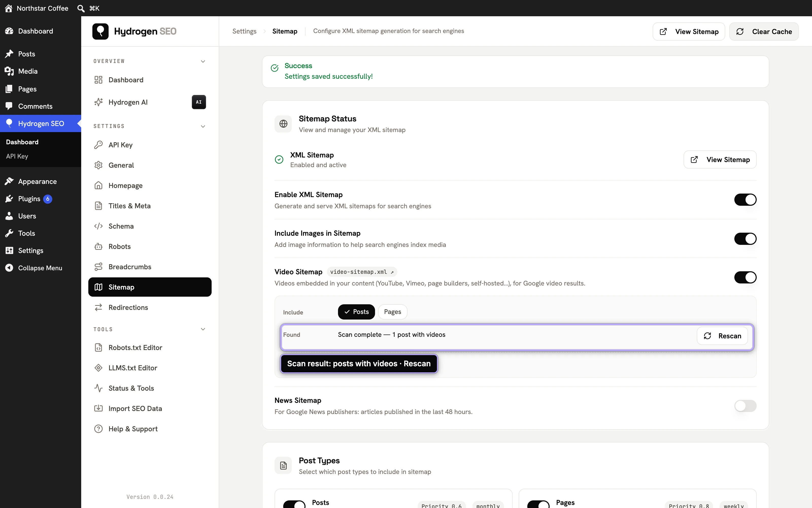The image size is (812, 508).
Task: Click the Breadcrumbs route icon
Action: 98,267
